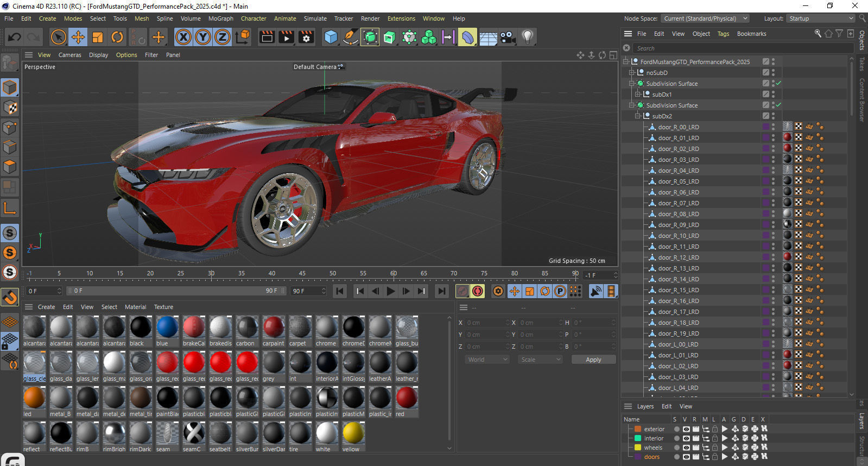This screenshot has width=868, height=466.
Task: Switch to Texture mode checkered icon
Action: pyautogui.click(x=10, y=108)
